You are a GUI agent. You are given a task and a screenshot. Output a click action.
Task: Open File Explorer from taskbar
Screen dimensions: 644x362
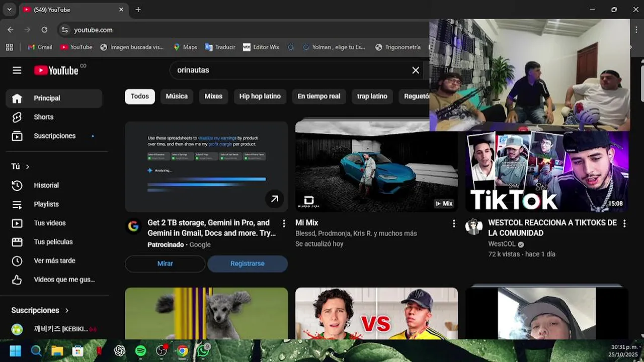point(57,351)
